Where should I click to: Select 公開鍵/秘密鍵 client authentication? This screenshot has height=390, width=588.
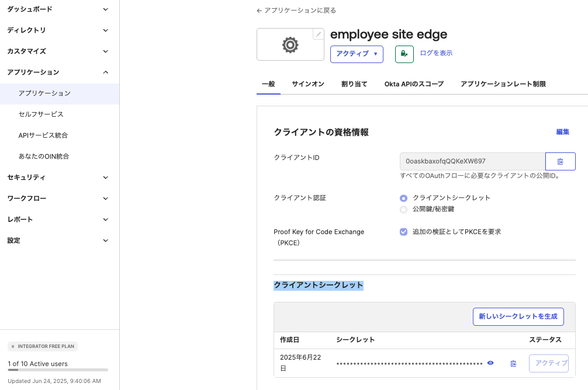(403, 210)
